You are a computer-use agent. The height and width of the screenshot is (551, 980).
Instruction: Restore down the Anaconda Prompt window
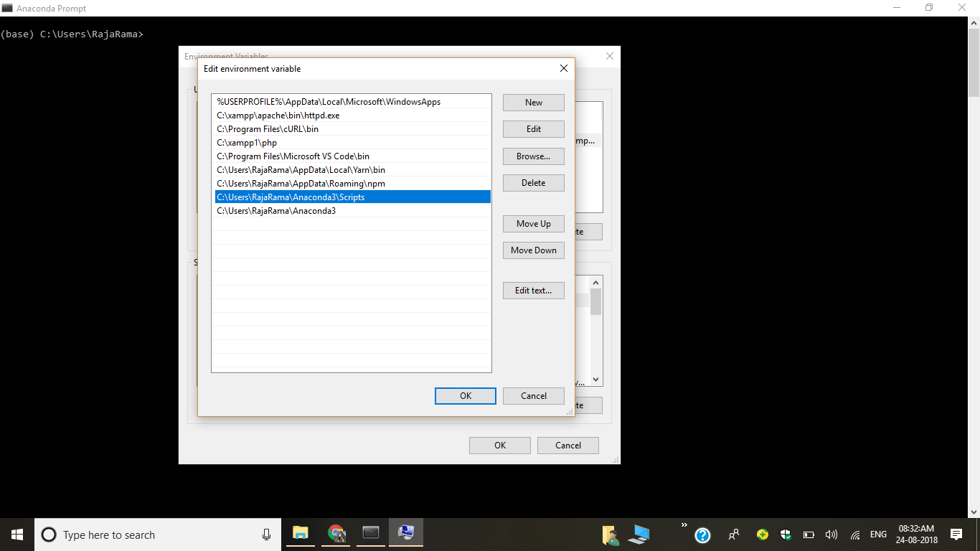point(929,8)
